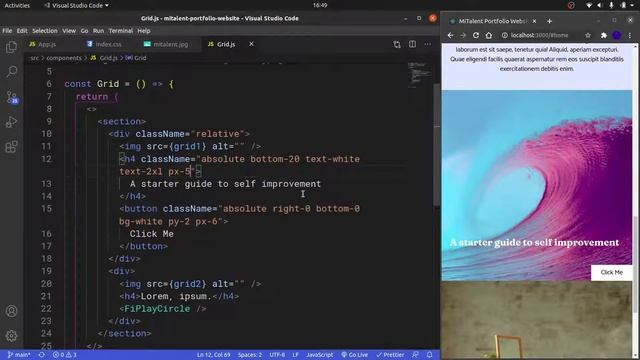Image resolution: width=640 pixels, height=360 pixels.
Task: Open a new browser tab
Action: click(x=549, y=21)
